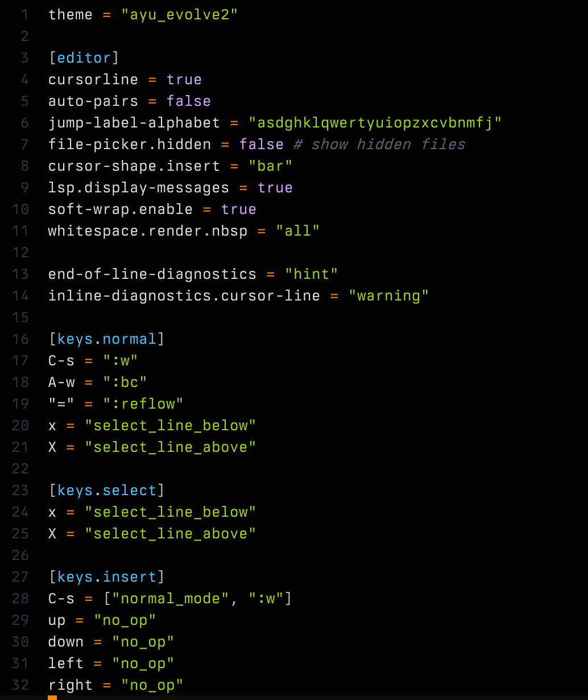
Task: Click the true value on the cursorline line
Action: pos(184,80)
